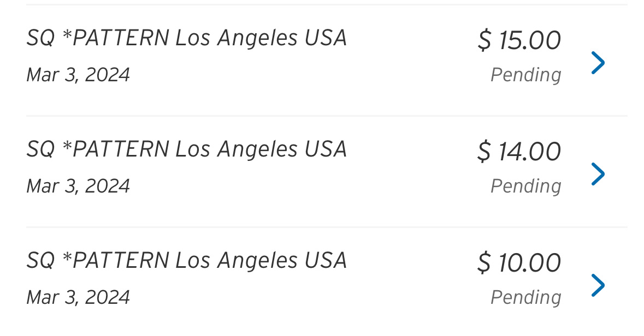Select the merchant name on the $15.00 transaction
644x336 pixels.
pyautogui.click(x=186, y=38)
